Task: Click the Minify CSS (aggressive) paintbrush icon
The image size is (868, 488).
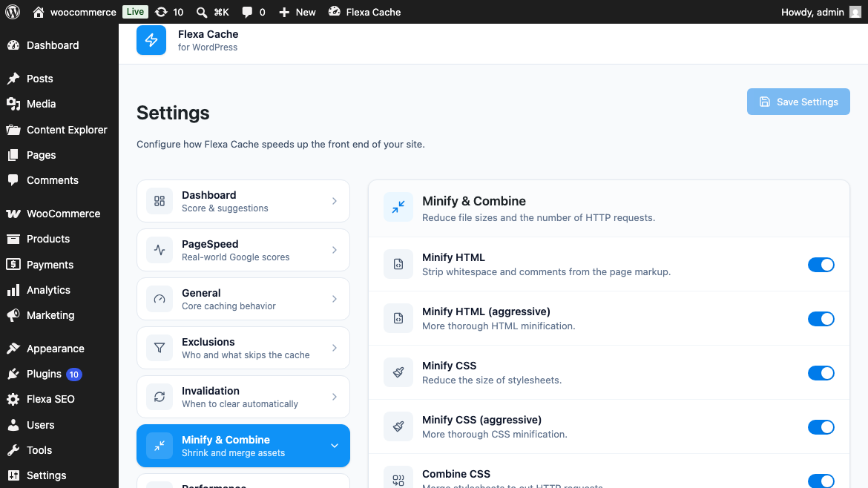Action: (x=398, y=427)
